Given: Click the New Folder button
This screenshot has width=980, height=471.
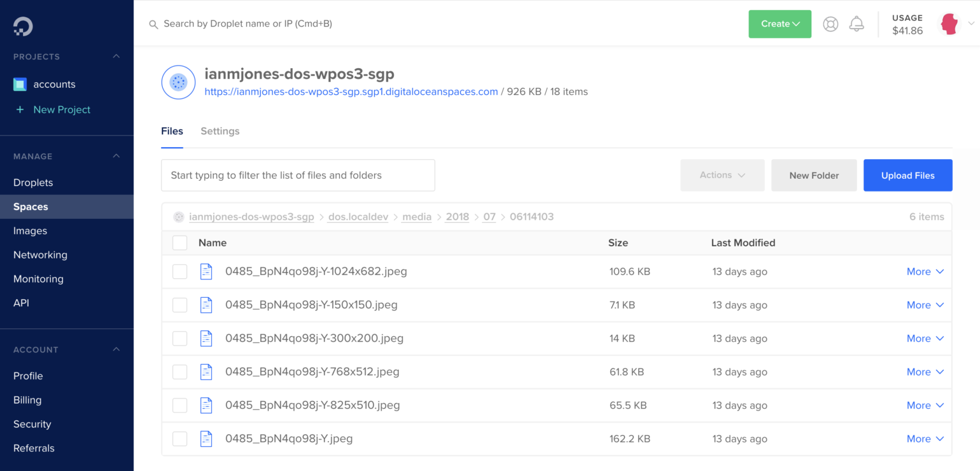Looking at the screenshot, I should click(814, 175).
